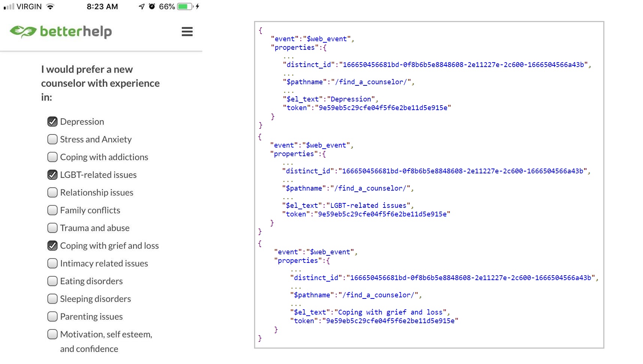Check the Trauma and abuse option
643x364 pixels.
[52, 228]
